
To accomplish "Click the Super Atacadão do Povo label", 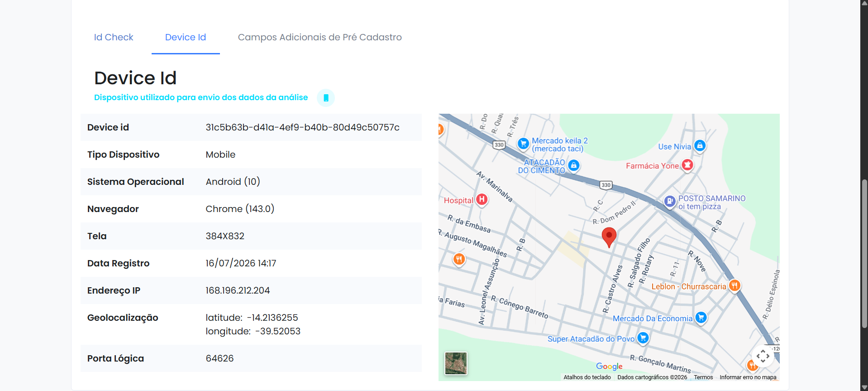I will 591,339.
